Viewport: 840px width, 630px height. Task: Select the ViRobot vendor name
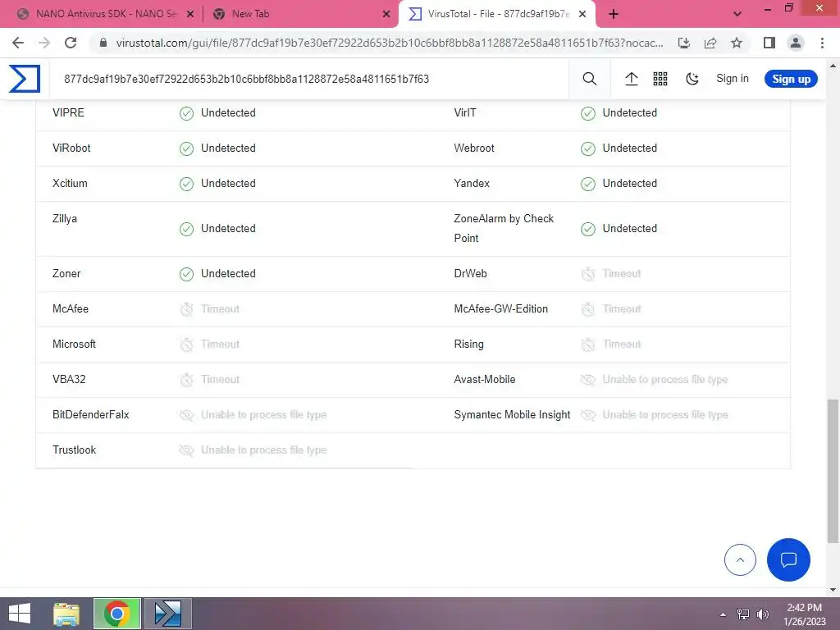pyautogui.click(x=71, y=148)
